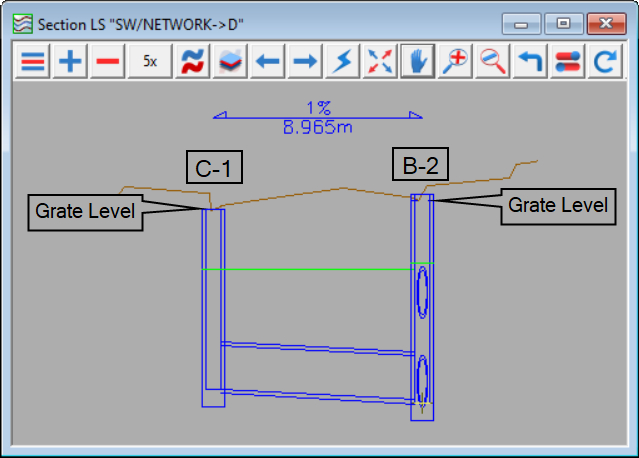Click the wavy profile lines icon
Image resolution: width=639 pixels, height=458 pixels.
[192, 61]
